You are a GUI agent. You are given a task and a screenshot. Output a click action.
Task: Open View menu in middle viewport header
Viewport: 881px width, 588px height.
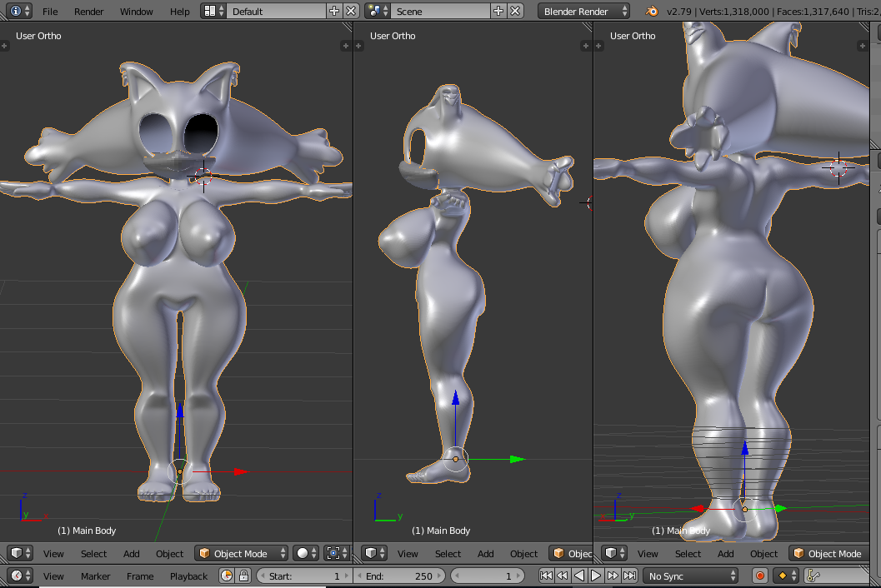(x=408, y=553)
